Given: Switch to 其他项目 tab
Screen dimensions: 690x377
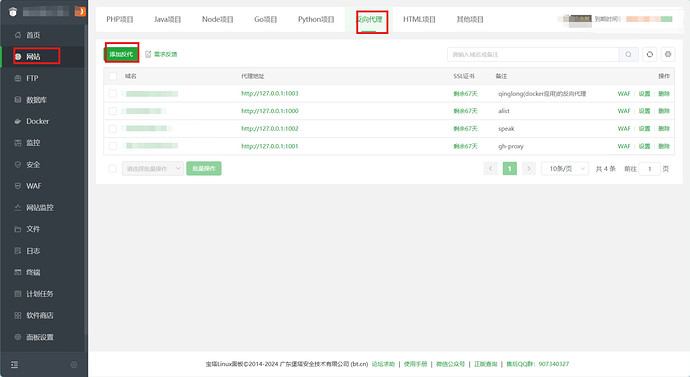Looking at the screenshot, I should tap(470, 19).
